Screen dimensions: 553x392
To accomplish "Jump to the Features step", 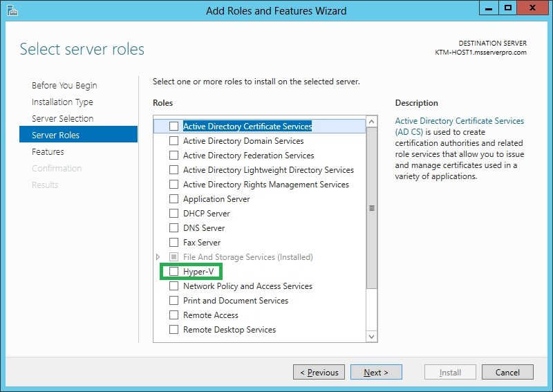I will (x=48, y=151).
